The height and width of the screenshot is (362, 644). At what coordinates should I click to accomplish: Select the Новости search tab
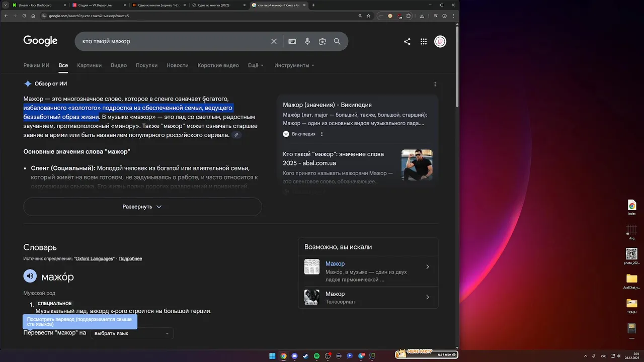[178, 65]
